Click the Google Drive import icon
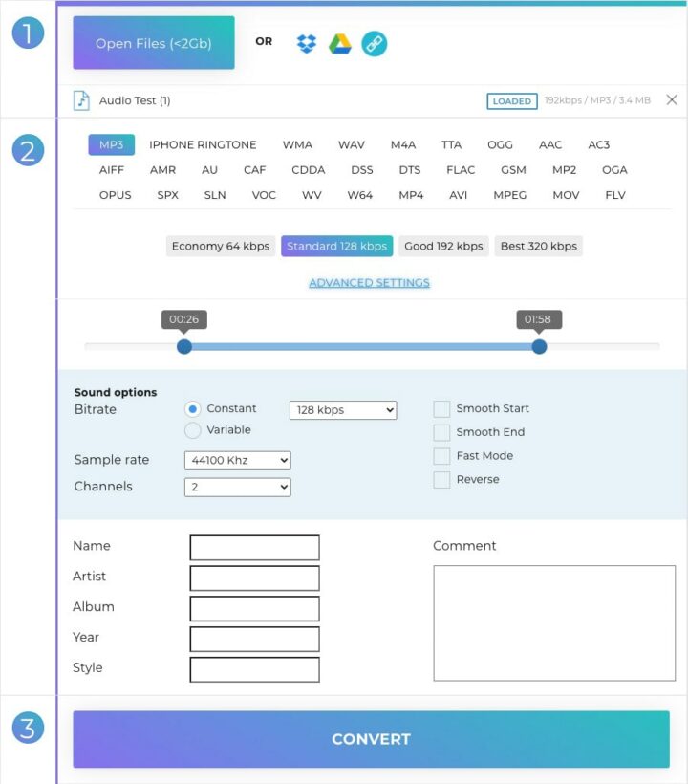Screen dimensions: 688x784 (340, 43)
